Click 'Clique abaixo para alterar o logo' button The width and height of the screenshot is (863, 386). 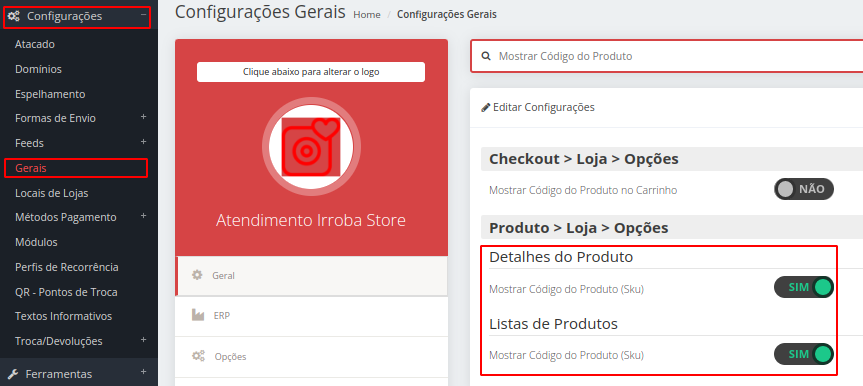311,72
